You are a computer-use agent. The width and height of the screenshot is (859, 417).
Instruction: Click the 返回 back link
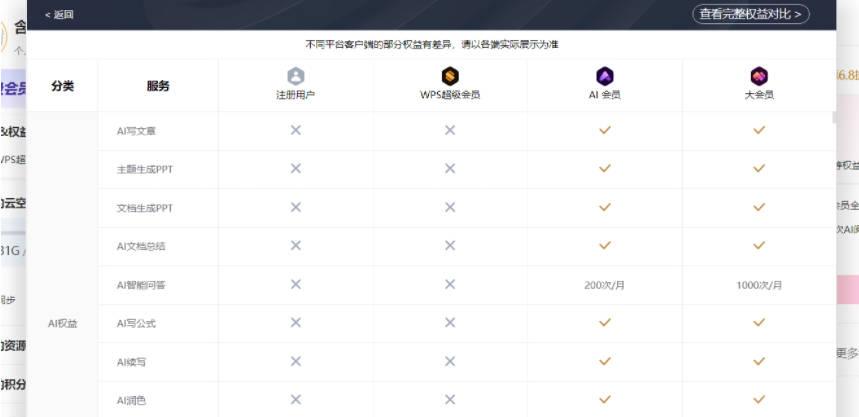point(59,15)
